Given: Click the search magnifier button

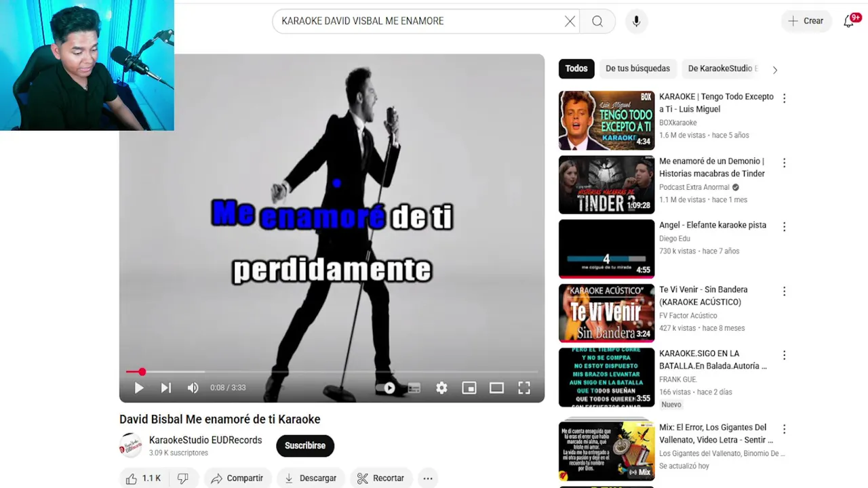Looking at the screenshot, I should (x=597, y=21).
